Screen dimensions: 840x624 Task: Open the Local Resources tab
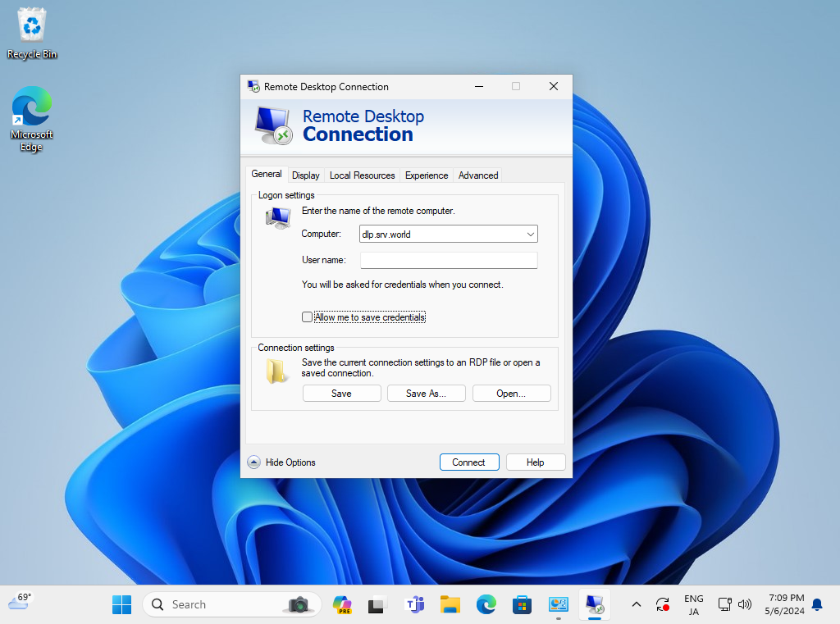(x=362, y=175)
